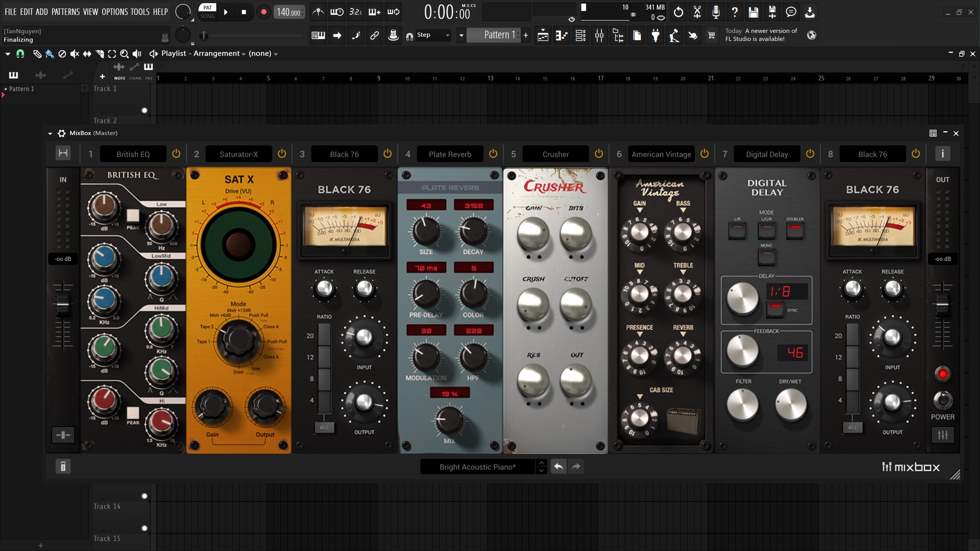The height and width of the screenshot is (551, 980).
Task: Toggle Saturator-X slot 2 power
Action: [x=282, y=154]
